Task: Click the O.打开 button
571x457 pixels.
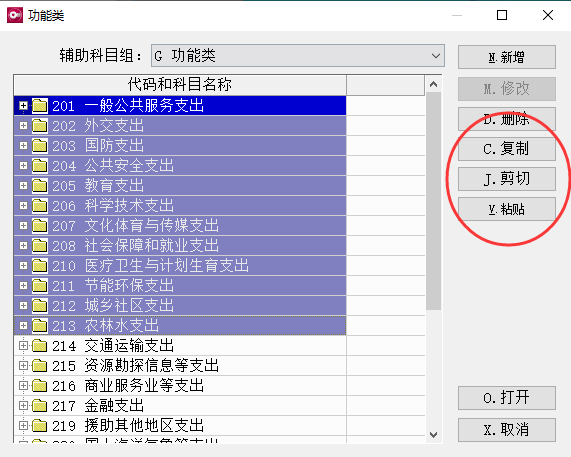Action: 507,398
